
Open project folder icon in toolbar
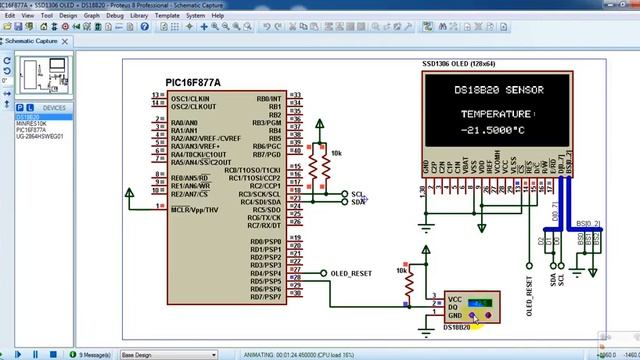click(7, 27)
